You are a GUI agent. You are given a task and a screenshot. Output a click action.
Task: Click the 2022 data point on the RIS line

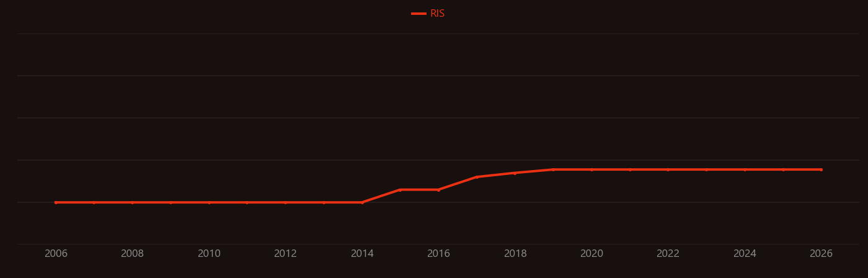668,169
